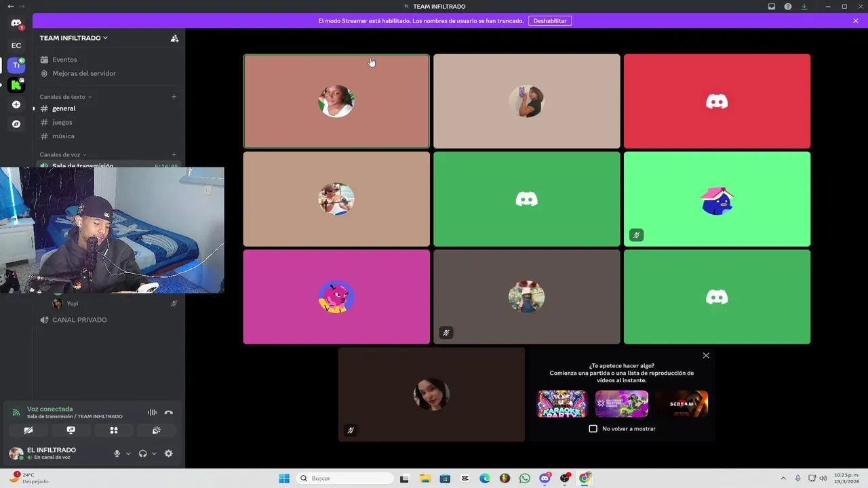
Task: Open user settings gear
Action: pyautogui.click(x=169, y=453)
